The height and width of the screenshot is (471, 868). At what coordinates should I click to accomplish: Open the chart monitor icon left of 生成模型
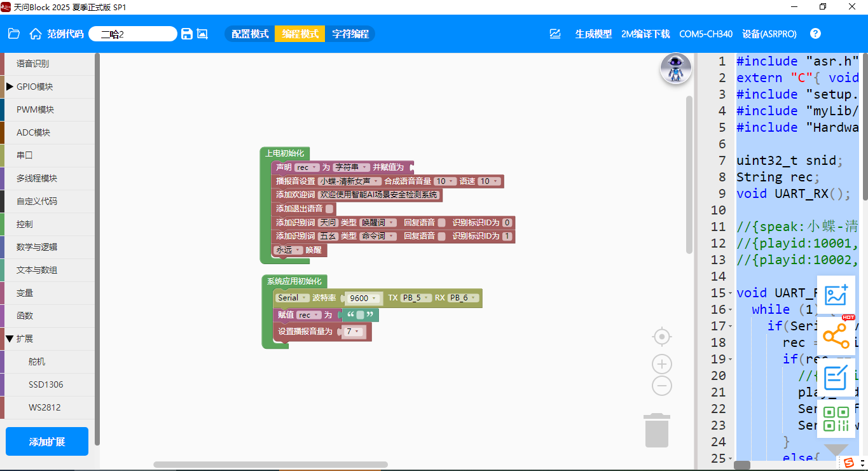click(x=556, y=34)
